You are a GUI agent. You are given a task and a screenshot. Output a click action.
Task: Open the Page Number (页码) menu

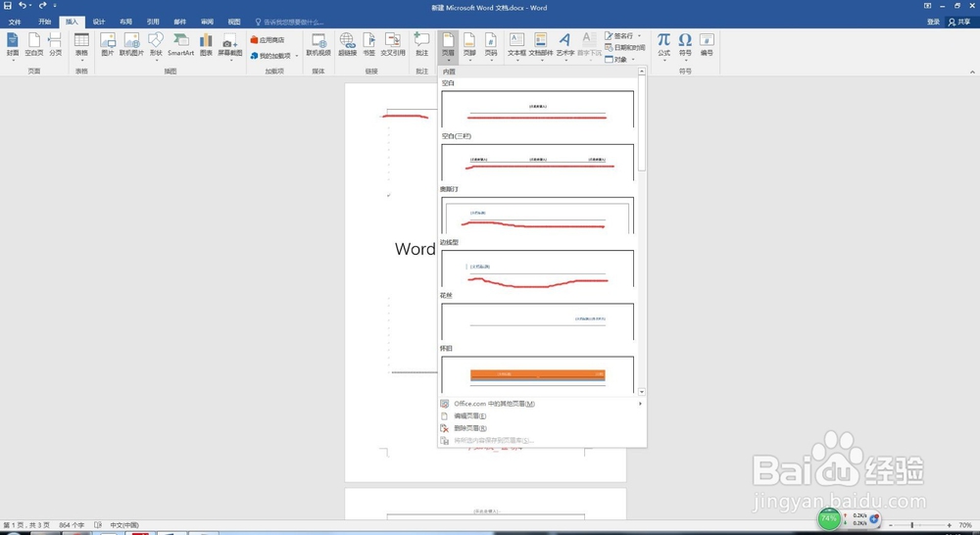pyautogui.click(x=491, y=46)
